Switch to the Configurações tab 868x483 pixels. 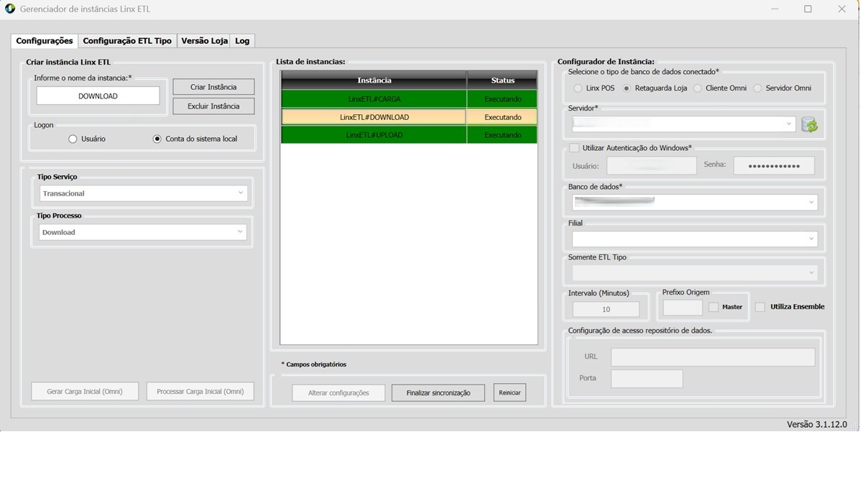[x=45, y=41]
